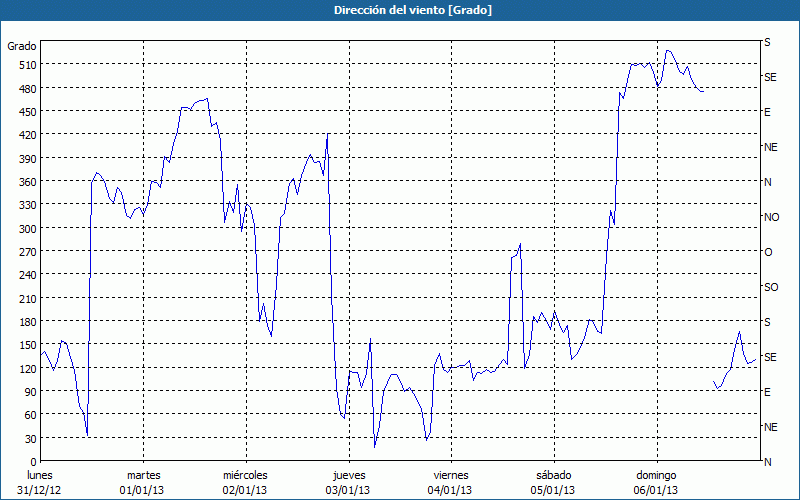Image resolution: width=800 pixels, height=500 pixels.
Task: Click the chart title 'Dirección del viento [Grado]'
Action: tap(399, 9)
